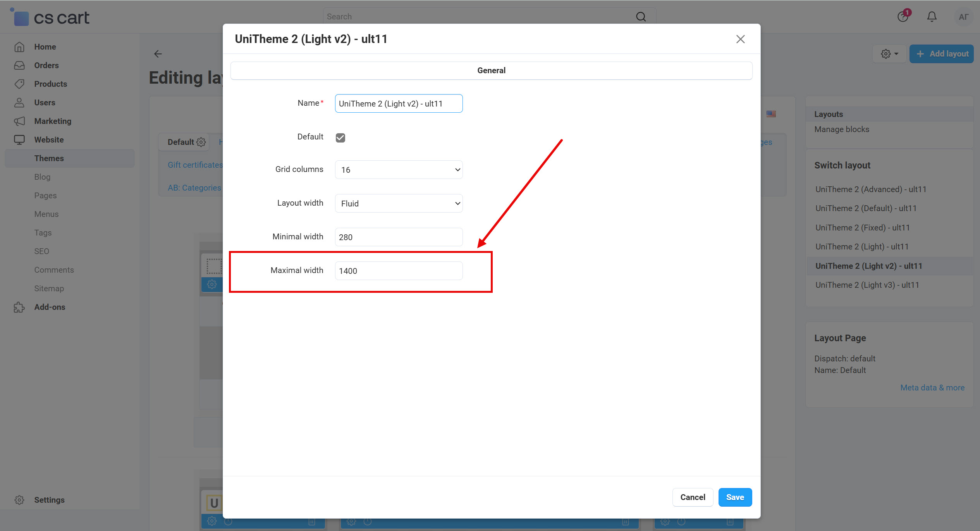Select the General tab
Screen dimensions: 980x531
[x=491, y=70]
